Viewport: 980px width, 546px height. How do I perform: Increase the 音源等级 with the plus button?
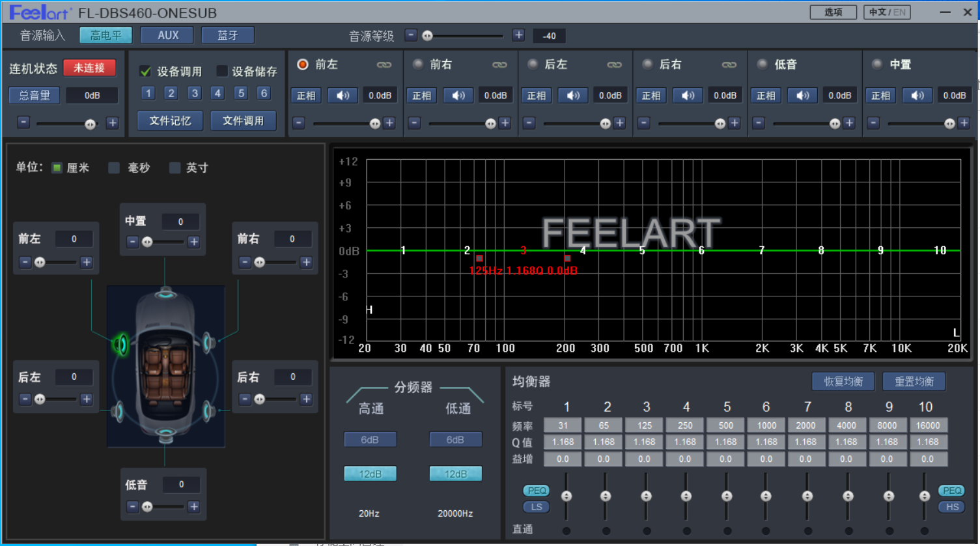(518, 35)
